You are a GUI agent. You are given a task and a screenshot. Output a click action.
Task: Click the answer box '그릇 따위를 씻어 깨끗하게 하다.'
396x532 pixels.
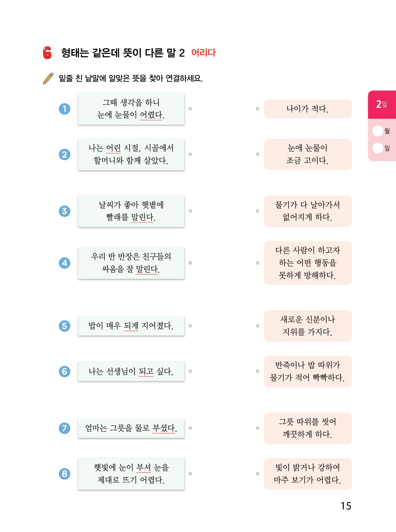tap(308, 428)
